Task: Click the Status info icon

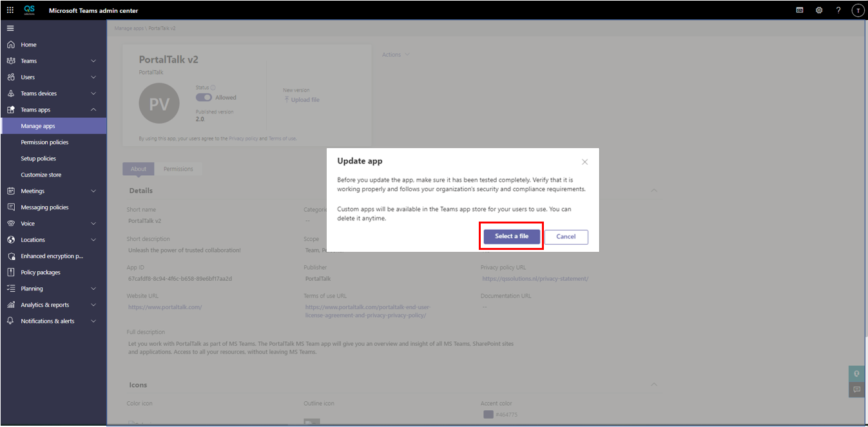Action: (x=213, y=88)
